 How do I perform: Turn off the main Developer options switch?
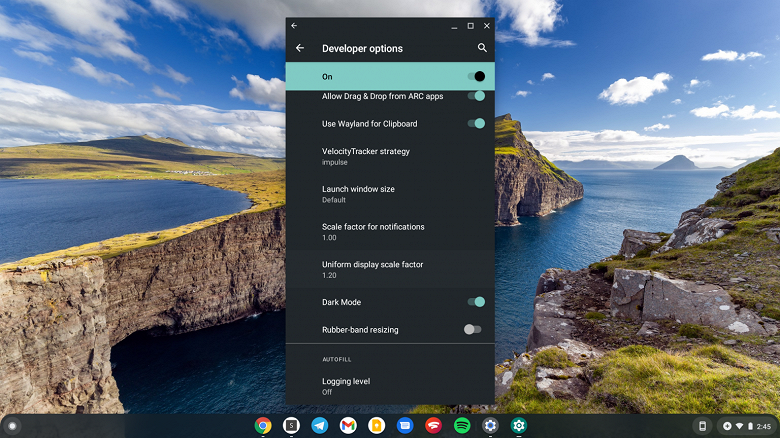(476, 76)
